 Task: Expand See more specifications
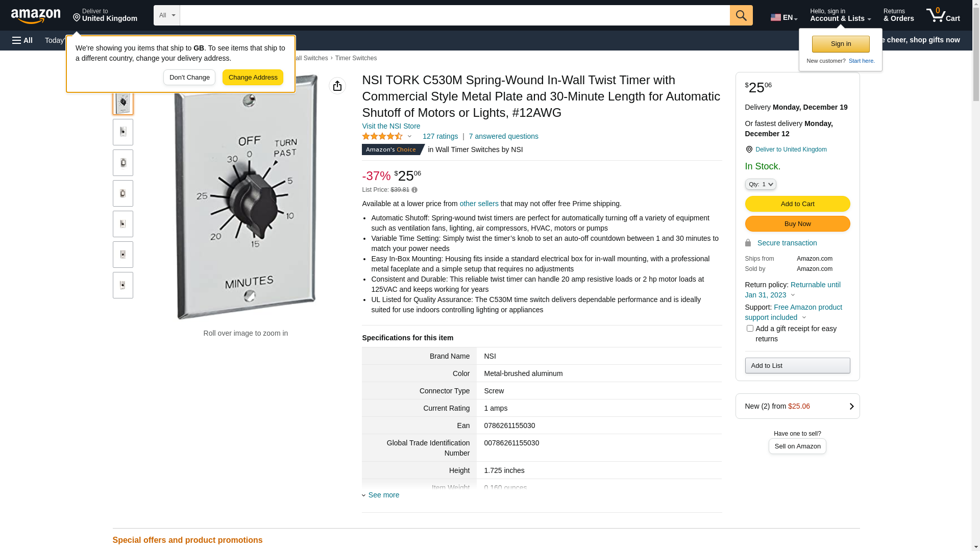383,495
